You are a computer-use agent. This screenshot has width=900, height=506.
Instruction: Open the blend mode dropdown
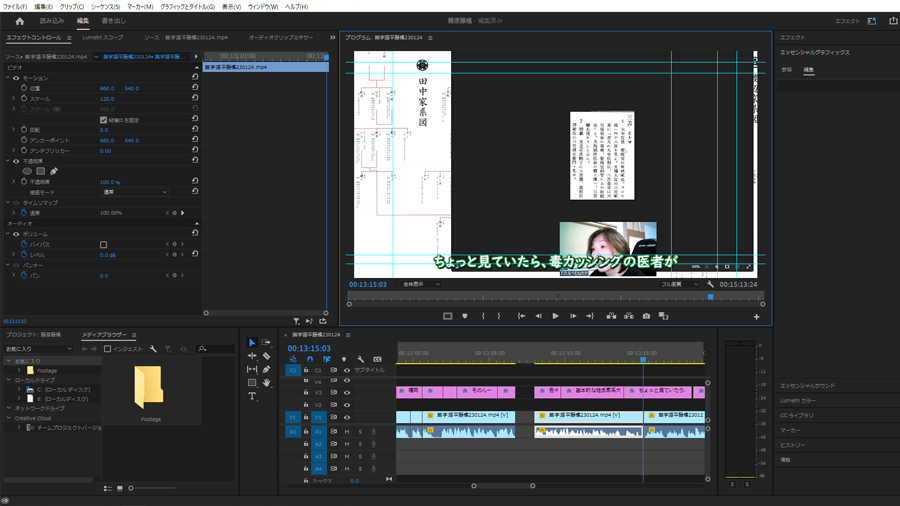[135, 192]
